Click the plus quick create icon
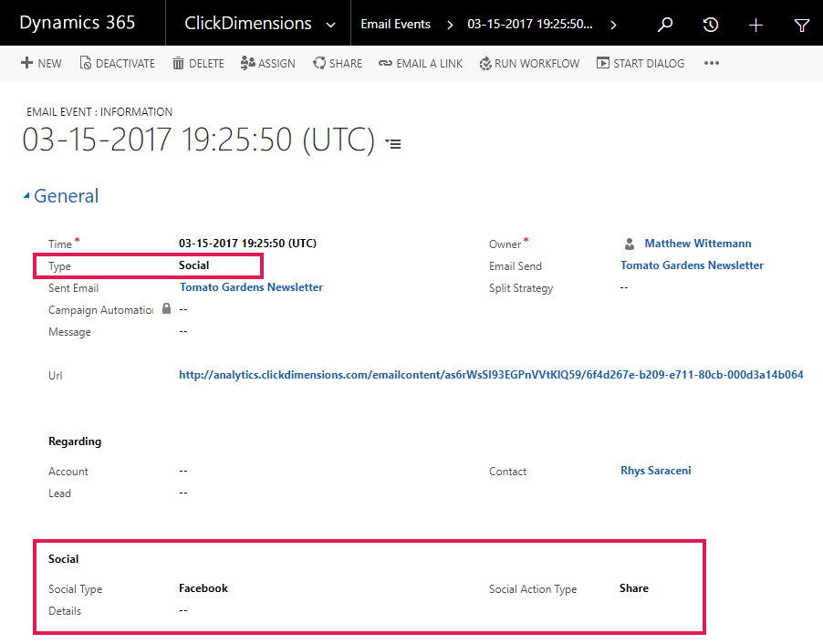 (755, 25)
